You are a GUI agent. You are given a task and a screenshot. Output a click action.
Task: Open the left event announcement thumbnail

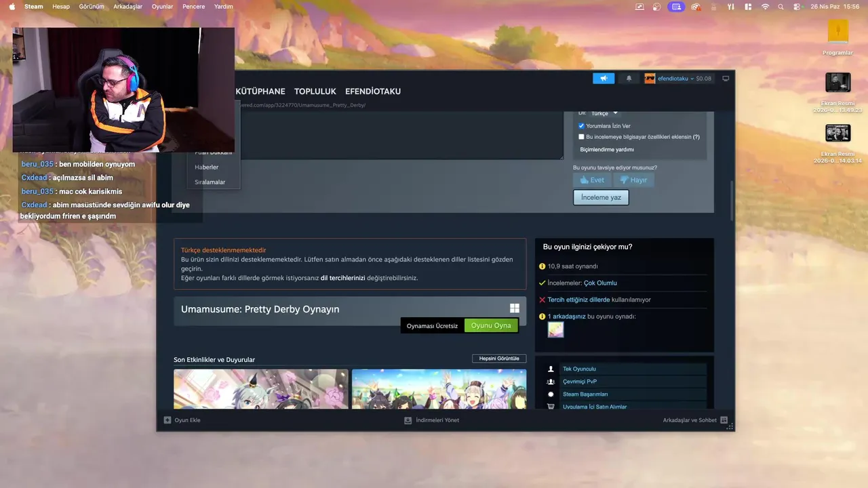pyautogui.click(x=261, y=389)
